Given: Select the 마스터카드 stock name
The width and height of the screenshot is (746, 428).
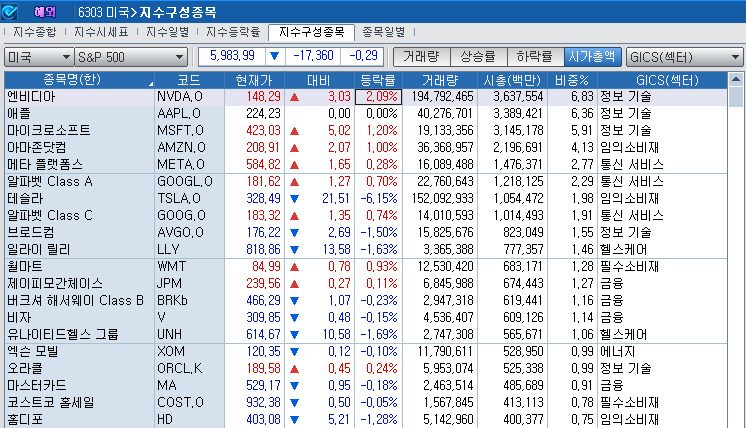Looking at the screenshot, I should [37, 386].
